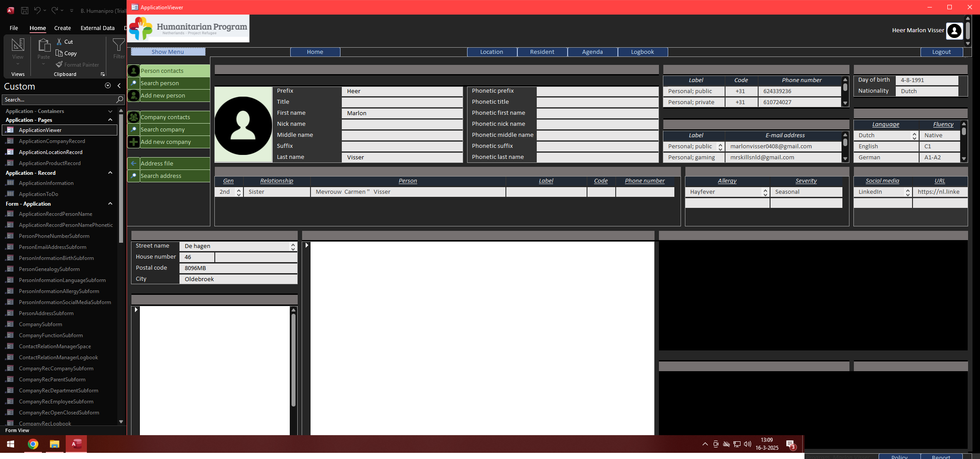Viewport: 980px width, 459px height.
Task: Collapse the navigation pane with shutter chevron
Action: pos(119,86)
